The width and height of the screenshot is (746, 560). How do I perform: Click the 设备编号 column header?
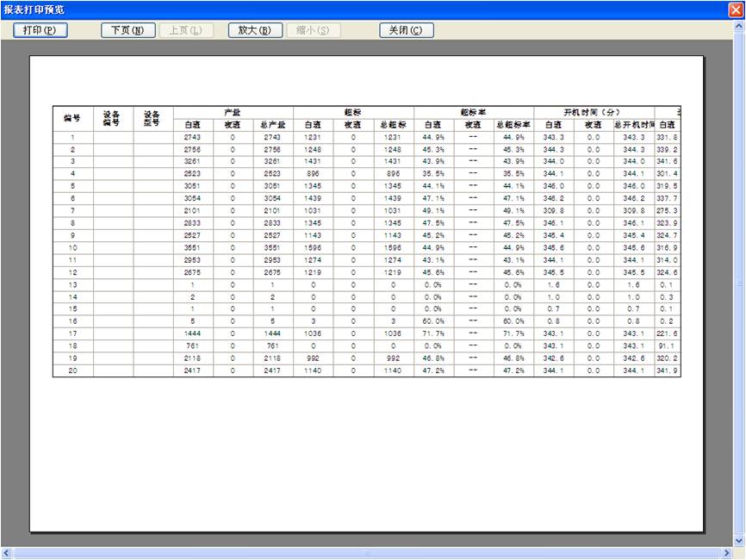(x=113, y=119)
